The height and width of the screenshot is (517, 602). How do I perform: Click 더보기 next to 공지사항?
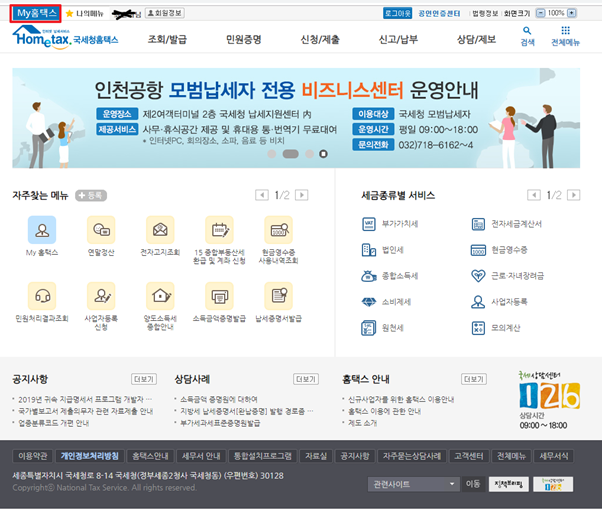click(x=144, y=379)
